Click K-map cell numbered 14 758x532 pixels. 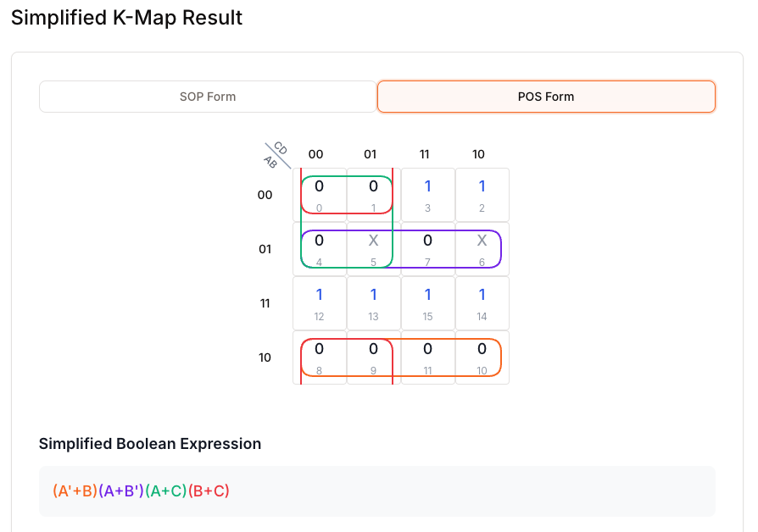(x=482, y=303)
